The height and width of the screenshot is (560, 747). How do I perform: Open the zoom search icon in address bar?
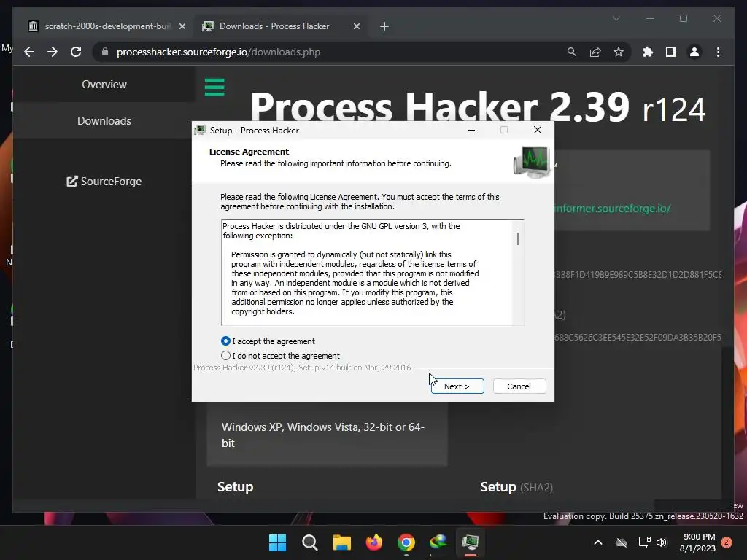(x=572, y=52)
